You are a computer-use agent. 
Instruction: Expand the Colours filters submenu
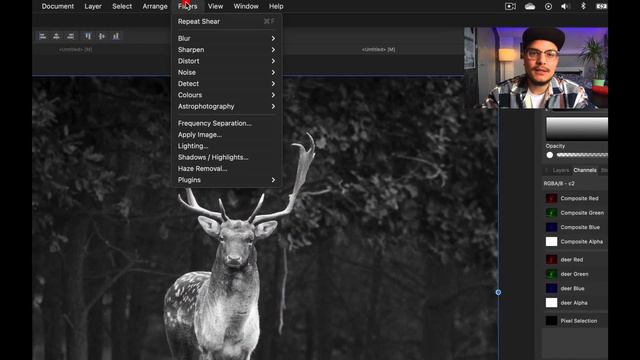[x=227, y=95]
